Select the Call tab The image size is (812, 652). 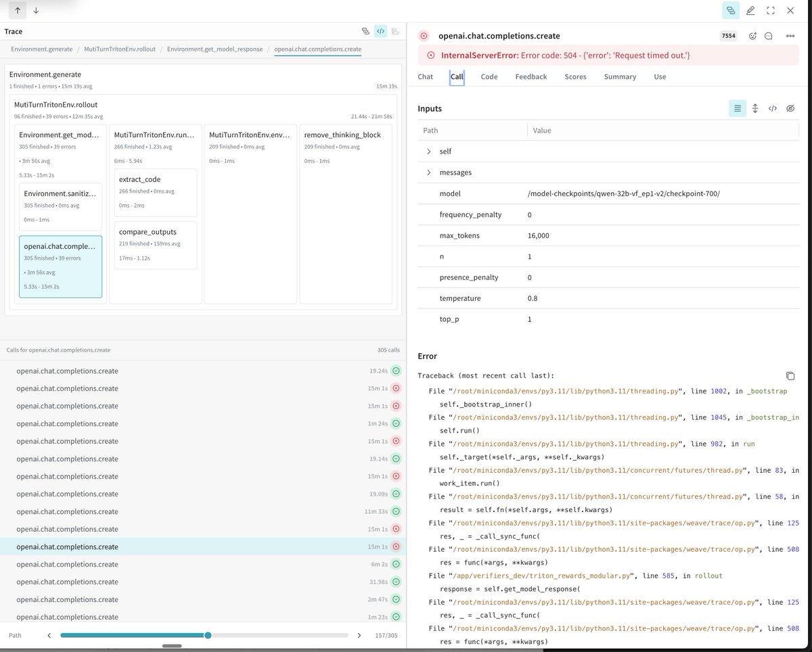click(x=457, y=76)
